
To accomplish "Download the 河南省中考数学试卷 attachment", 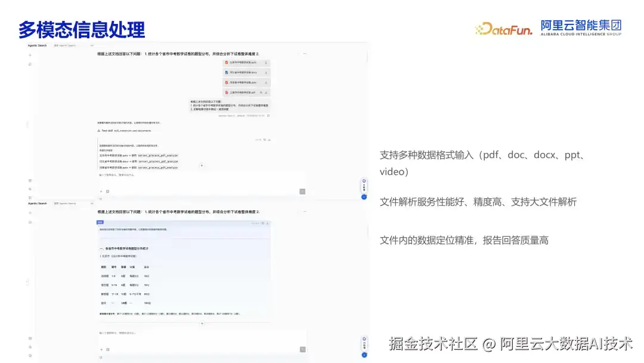I will (266, 82).
